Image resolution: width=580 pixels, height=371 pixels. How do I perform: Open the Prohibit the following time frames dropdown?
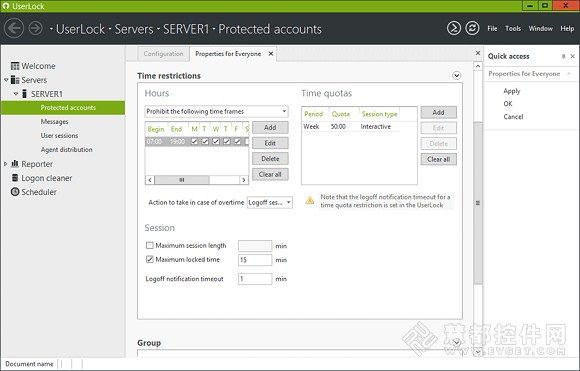216,111
